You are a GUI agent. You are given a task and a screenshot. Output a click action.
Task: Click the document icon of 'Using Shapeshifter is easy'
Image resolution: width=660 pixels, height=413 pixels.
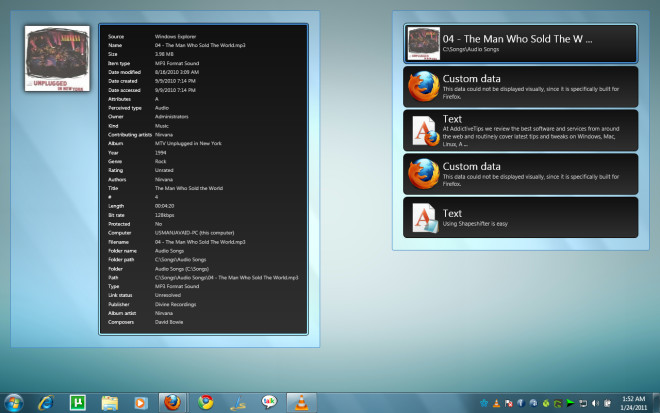click(424, 218)
